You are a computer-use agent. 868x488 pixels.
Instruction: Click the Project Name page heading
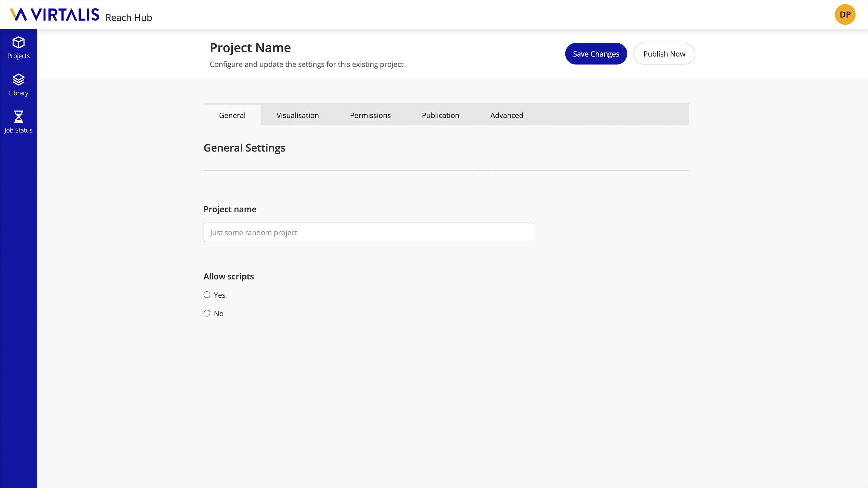click(x=250, y=48)
